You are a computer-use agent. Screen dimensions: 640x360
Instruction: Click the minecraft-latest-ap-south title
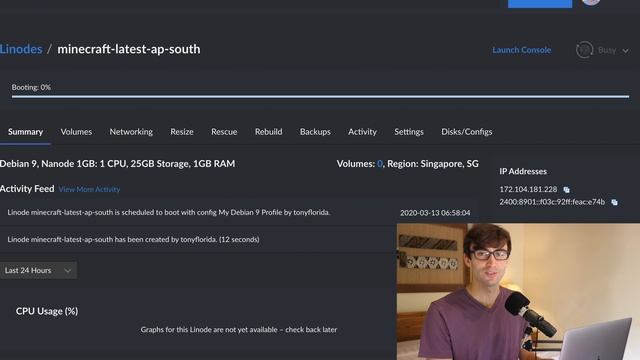coord(129,49)
